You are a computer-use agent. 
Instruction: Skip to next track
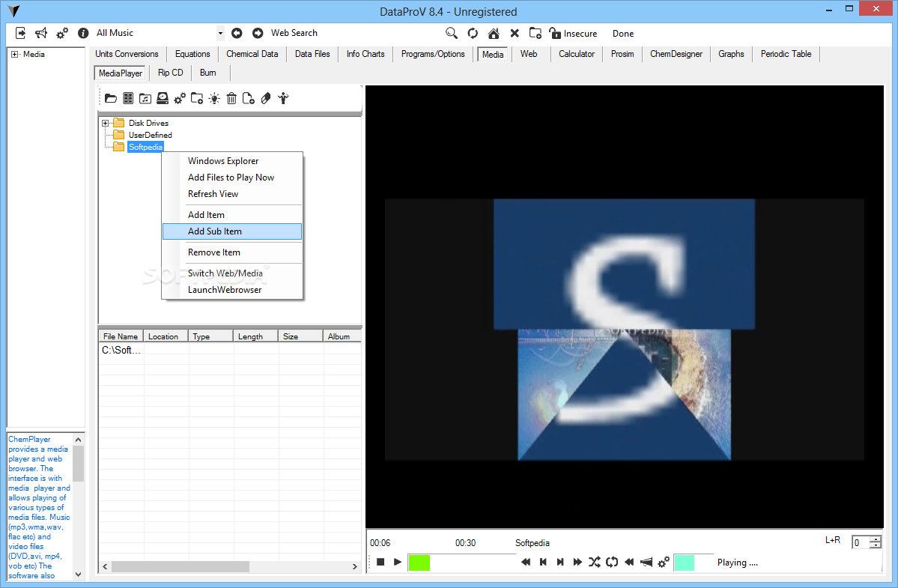coord(560,563)
